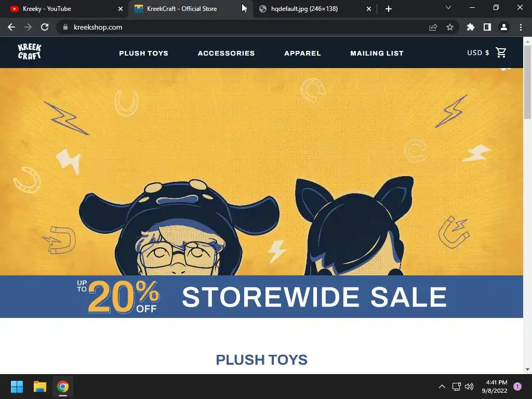Switch to the Kreeky - YouTube tab
Image resolution: width=532 pixels, height=399 pixels.
(x=63, y=9)
